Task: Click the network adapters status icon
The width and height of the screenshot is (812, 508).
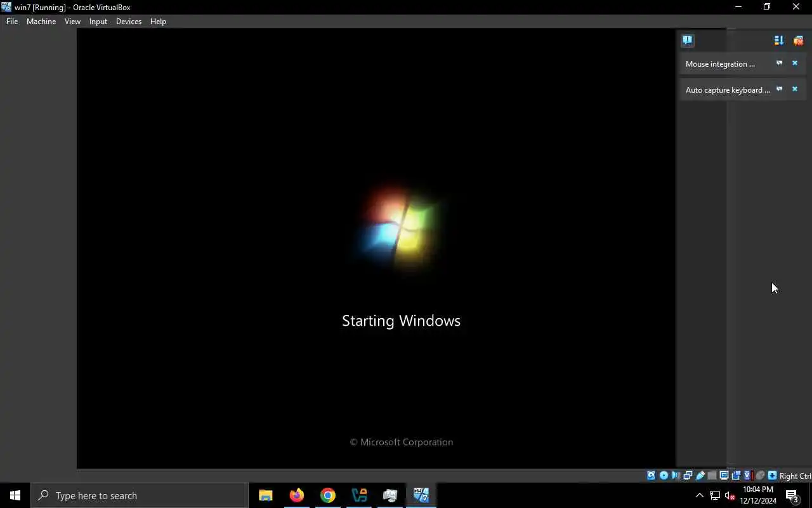Action: click(x=688, y=476)
